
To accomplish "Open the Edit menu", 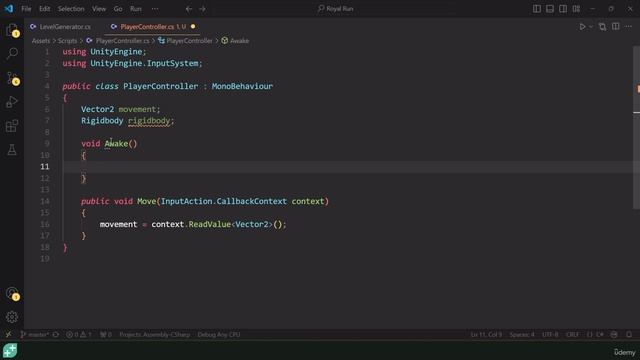I will [x=44, y=9].
